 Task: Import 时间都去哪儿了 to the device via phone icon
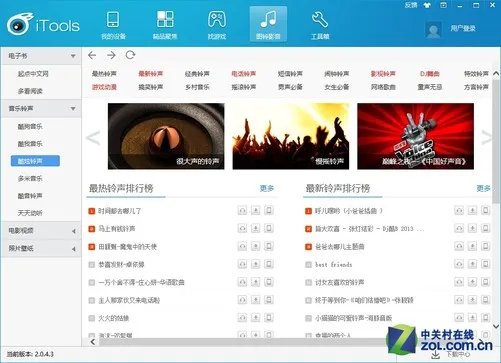click(269, 210)
